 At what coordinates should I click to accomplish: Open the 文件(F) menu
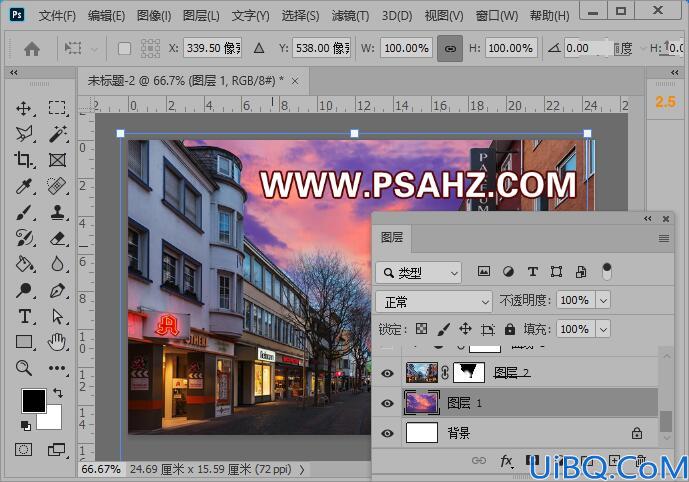[57, 16]
